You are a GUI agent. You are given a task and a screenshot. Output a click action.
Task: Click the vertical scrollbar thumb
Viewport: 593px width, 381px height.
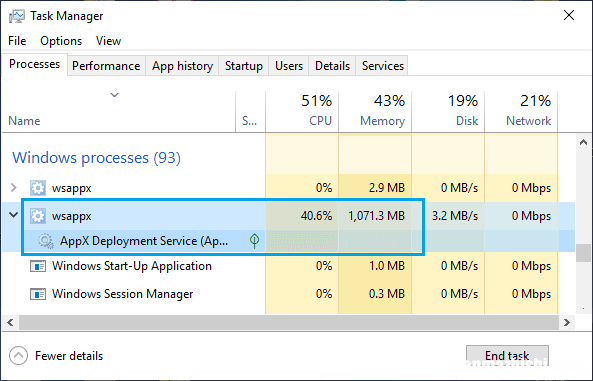(x=583, y=253)
